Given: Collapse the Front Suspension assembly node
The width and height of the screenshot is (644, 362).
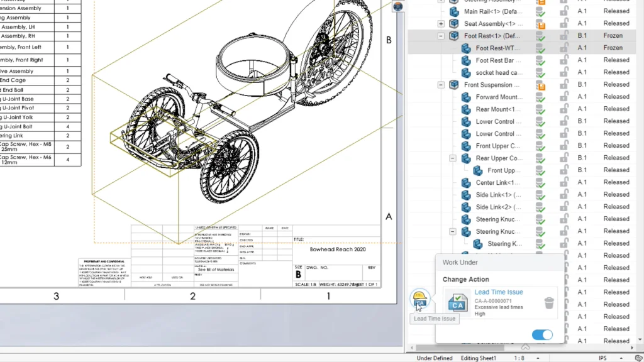Looking at the screenshot, I should pyautogui.click(x=441, y=85).
